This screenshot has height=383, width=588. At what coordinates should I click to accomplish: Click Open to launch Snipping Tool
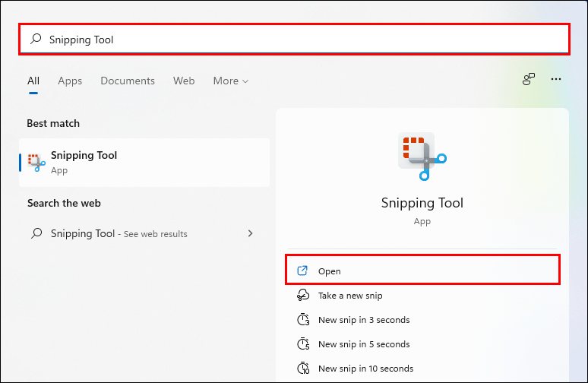(x=422, y=270)
